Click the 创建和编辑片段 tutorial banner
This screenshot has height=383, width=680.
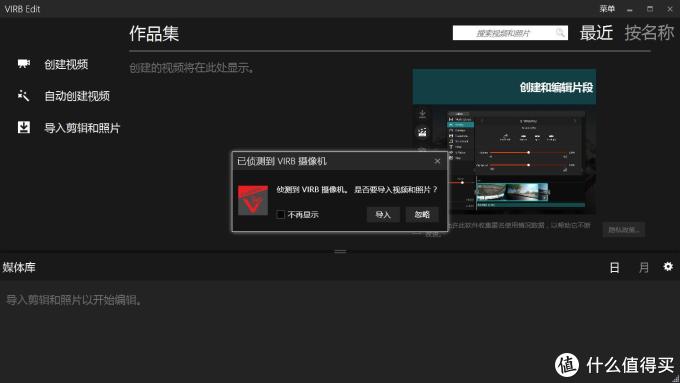click(504, 87)
